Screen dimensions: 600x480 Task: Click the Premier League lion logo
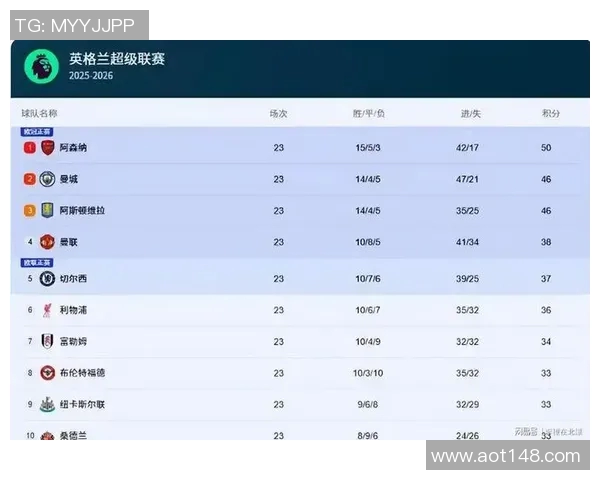click(41, 67)
